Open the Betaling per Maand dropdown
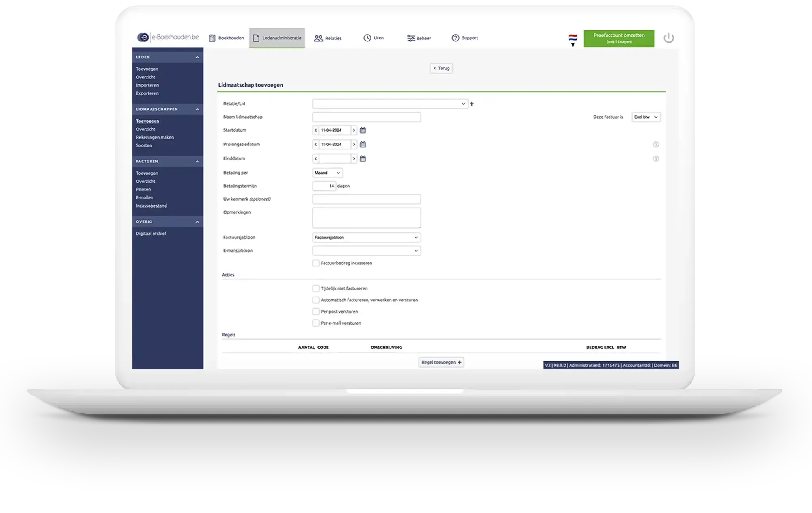812x513 pixels. pyautogui.click(x=328, y=173)
